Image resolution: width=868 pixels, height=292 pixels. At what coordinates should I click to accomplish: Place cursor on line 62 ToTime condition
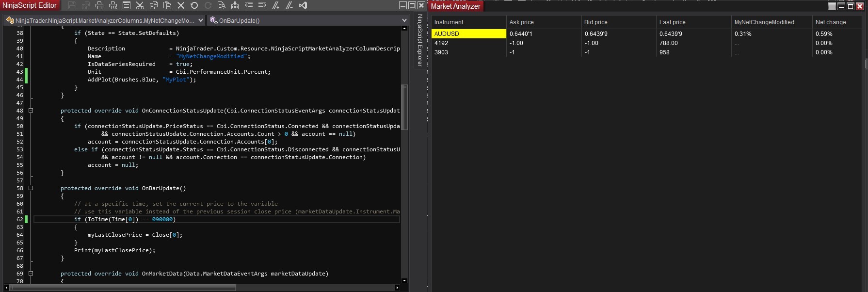[125, 219]
